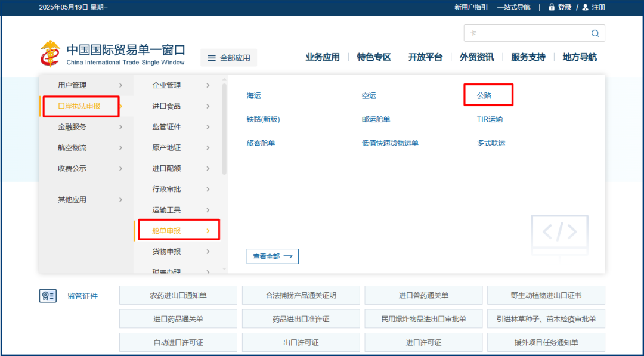Open the 邮运舱单 link
The image size is (644, 356).
[376, 119]
